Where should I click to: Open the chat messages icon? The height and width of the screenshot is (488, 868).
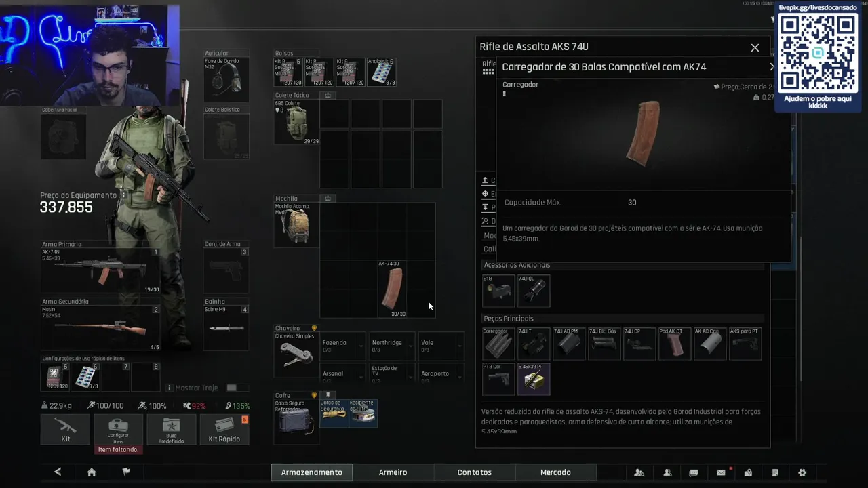(694, 472)
